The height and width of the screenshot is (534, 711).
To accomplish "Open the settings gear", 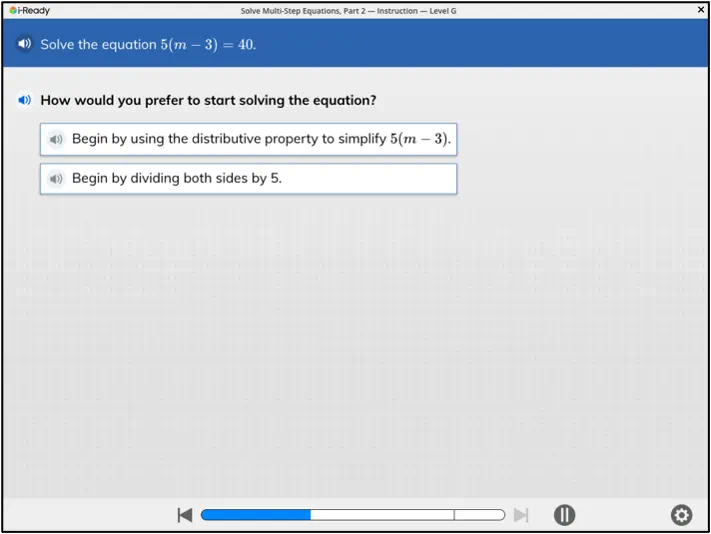I will coord(681,515).
